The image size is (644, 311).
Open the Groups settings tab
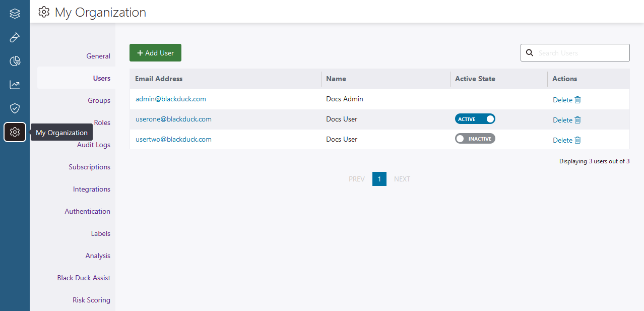(x=99, y=100)
